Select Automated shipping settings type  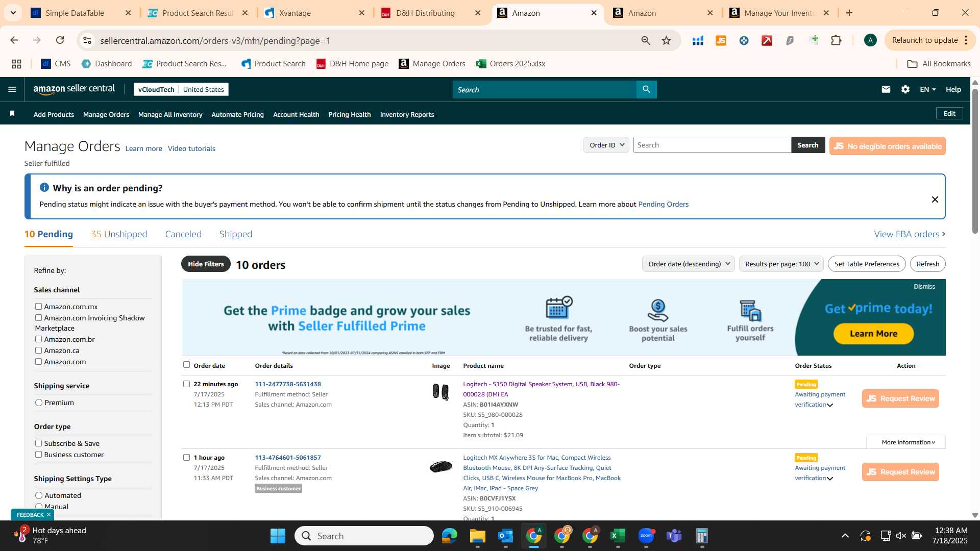point(39,495)
